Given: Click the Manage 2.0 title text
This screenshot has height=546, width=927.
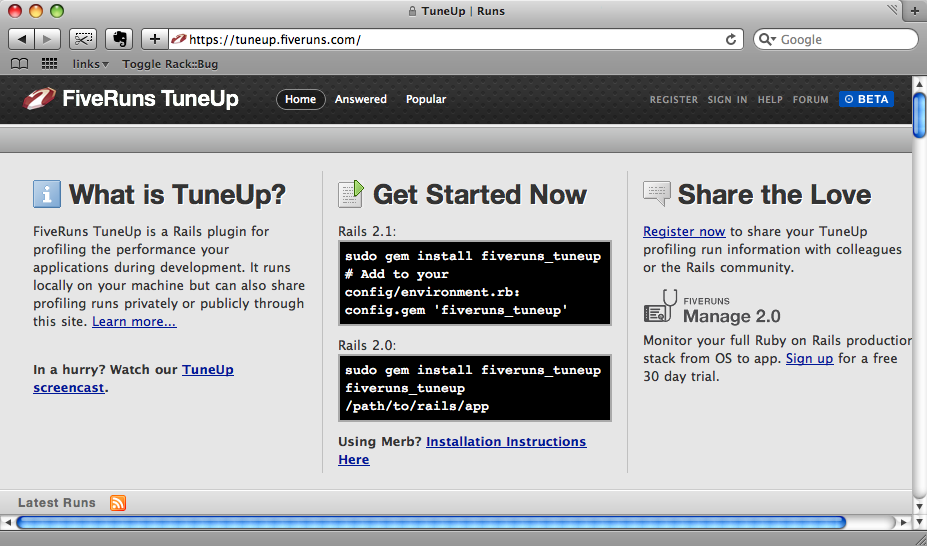Looking at the screenshot, I should click(732, 316).
